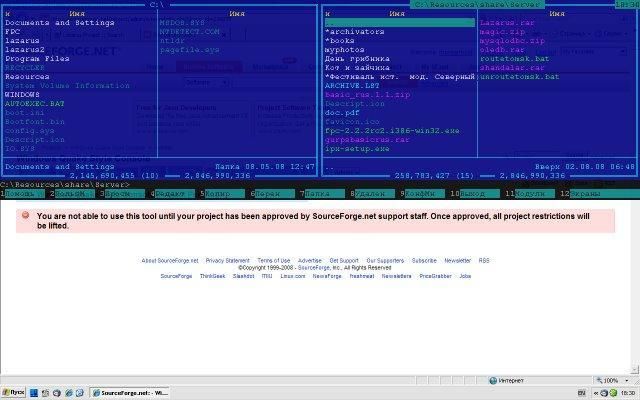Select the pagefile.sys file
The width and height of the screenshot is (640, 400).
pos(189,50)
